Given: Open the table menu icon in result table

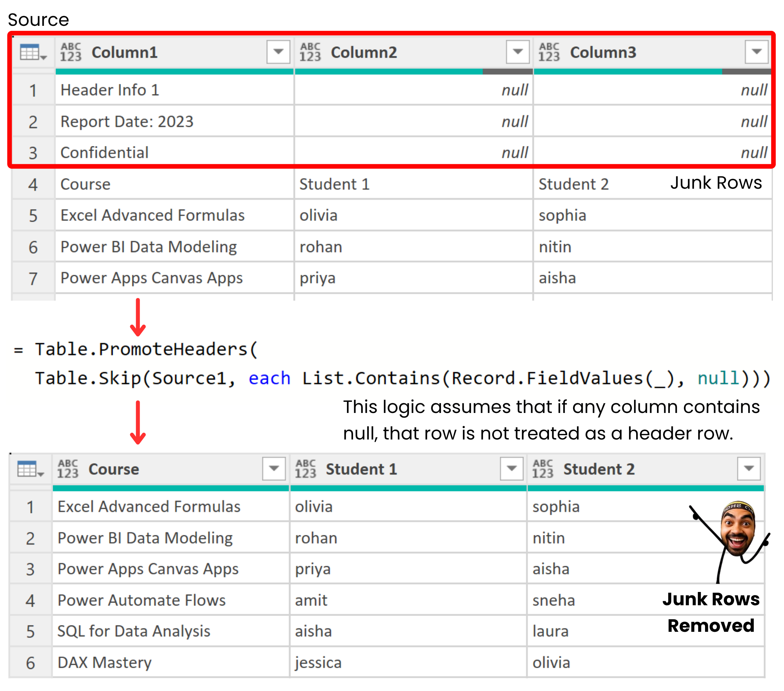Looking at the screenshot, I should pos(31,469).
